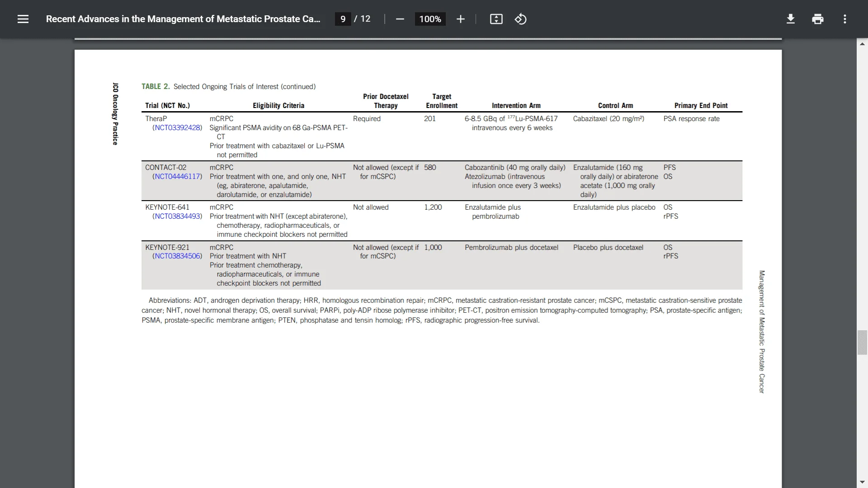Click the Control Arm column header

coord(615,105)
